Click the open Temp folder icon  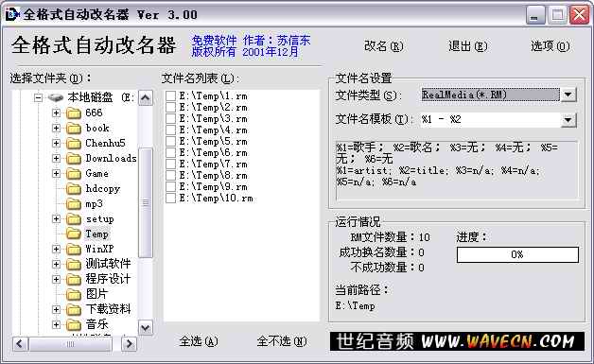click(x=74, y=234)
